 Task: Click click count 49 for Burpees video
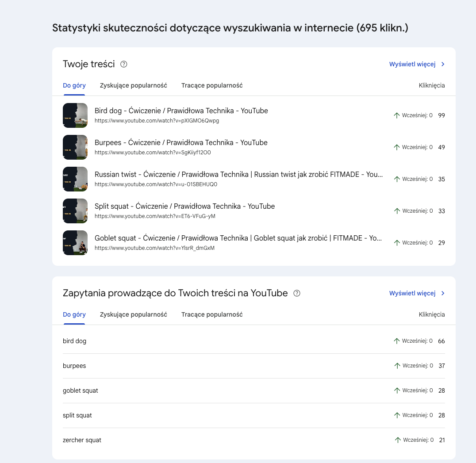pos(441,147)
